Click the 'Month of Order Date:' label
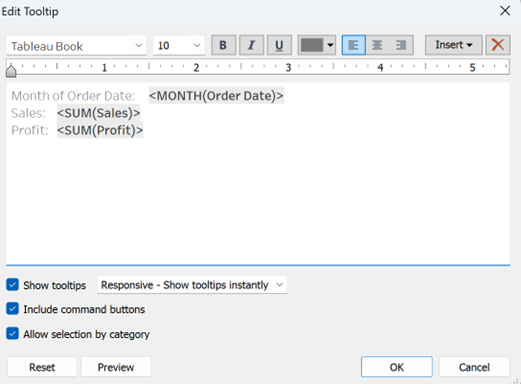This screenshot has height=384, width=521. (73, 96)
